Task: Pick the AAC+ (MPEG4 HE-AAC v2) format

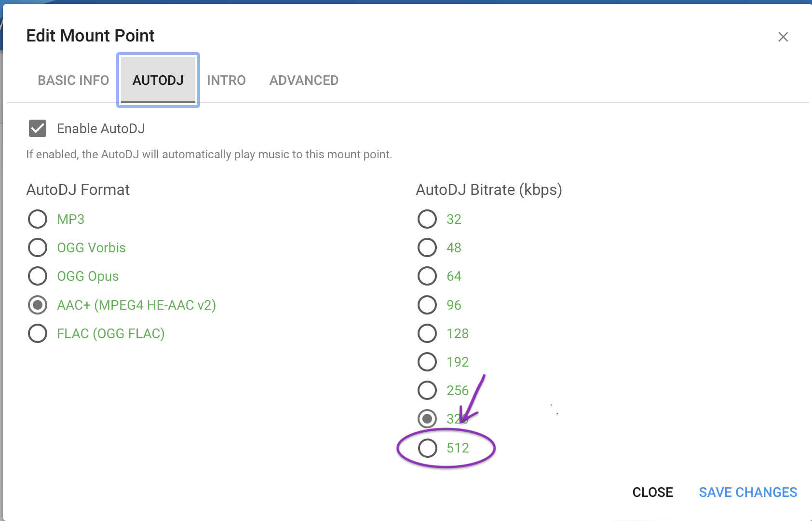Action: point(37,305)
